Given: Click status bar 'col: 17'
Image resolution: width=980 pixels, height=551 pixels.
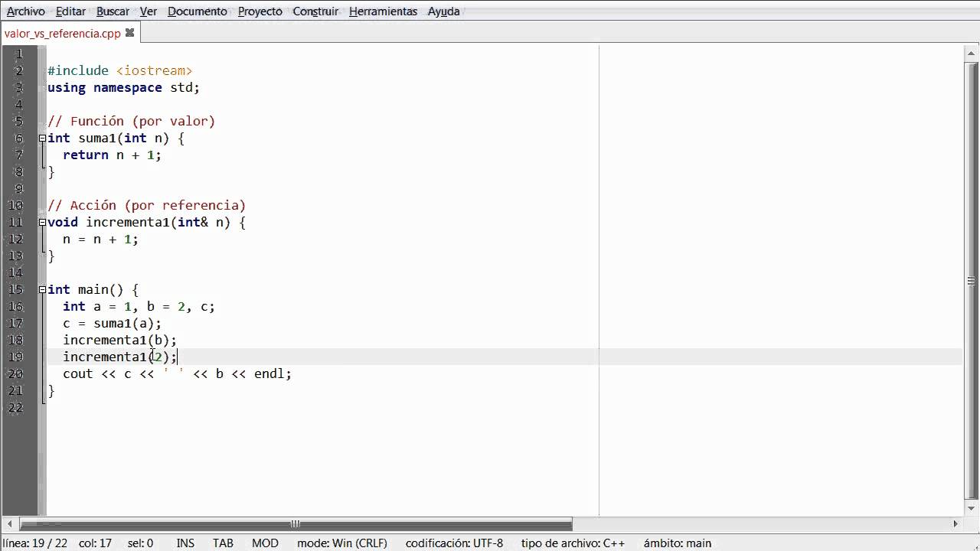Looking at the screenshot, I should [95, 543].
